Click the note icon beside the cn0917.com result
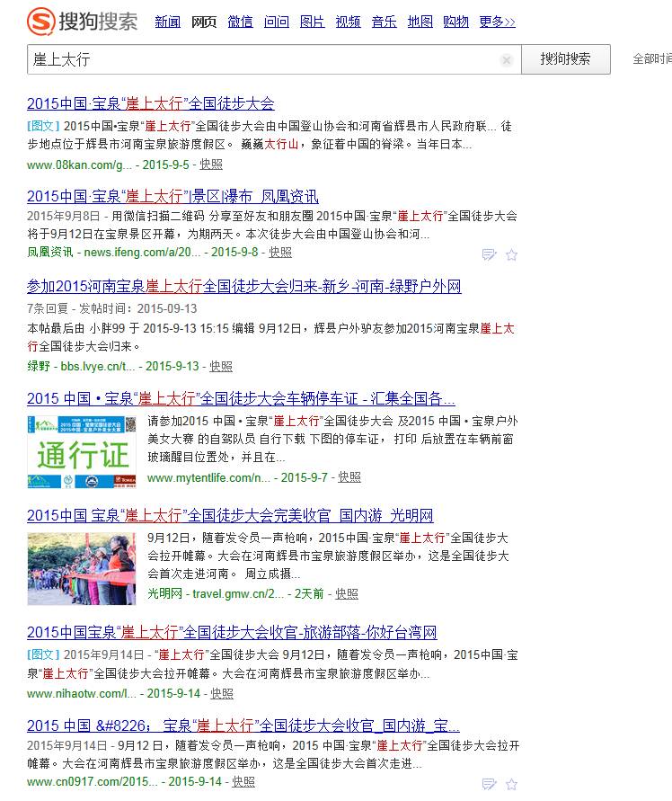The image size is (672, 801). pos(490,784)
